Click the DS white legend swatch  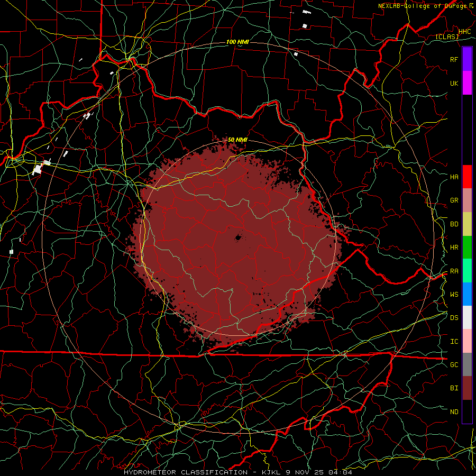click(467, 317)
